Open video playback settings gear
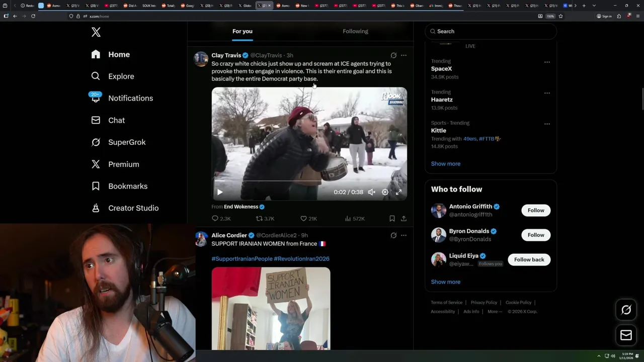Image resolution: width=644 pixels, height=362 pixels. point(385,192)
